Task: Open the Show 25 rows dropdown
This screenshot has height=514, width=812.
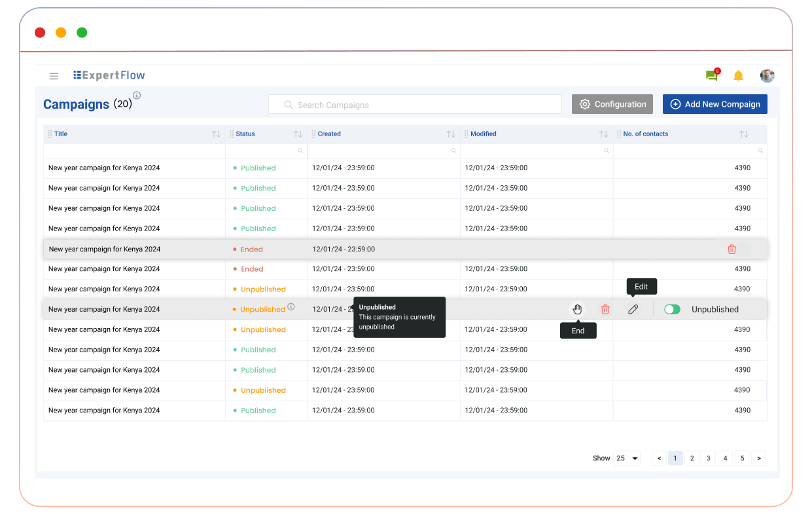Action: pos(627,458)
